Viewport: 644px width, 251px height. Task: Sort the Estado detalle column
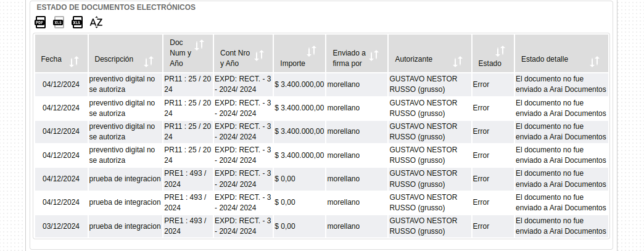point(595,62)
